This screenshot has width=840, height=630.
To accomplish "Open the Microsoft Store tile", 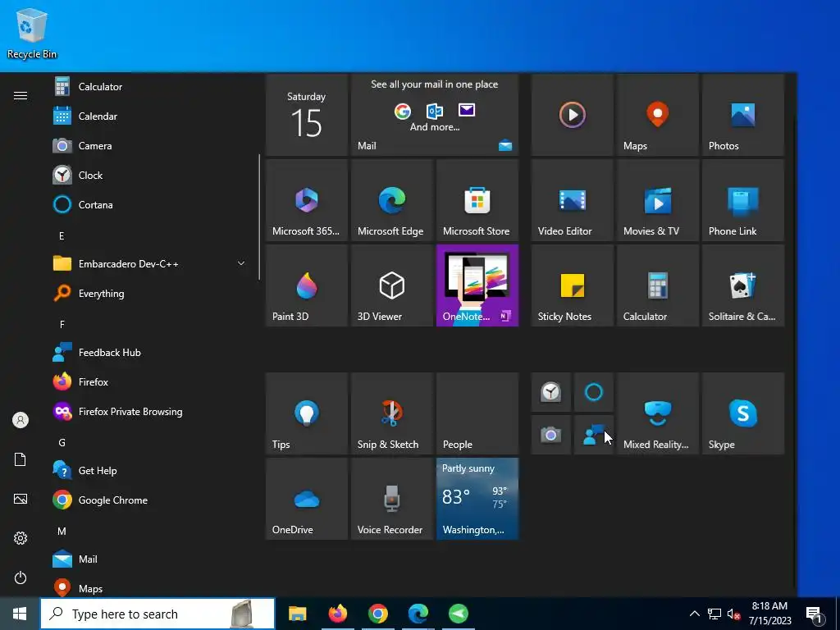I will point(477,200).
